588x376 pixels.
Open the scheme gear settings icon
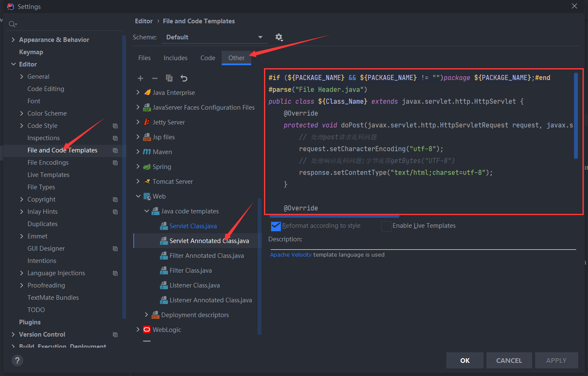tap(279, 37)
